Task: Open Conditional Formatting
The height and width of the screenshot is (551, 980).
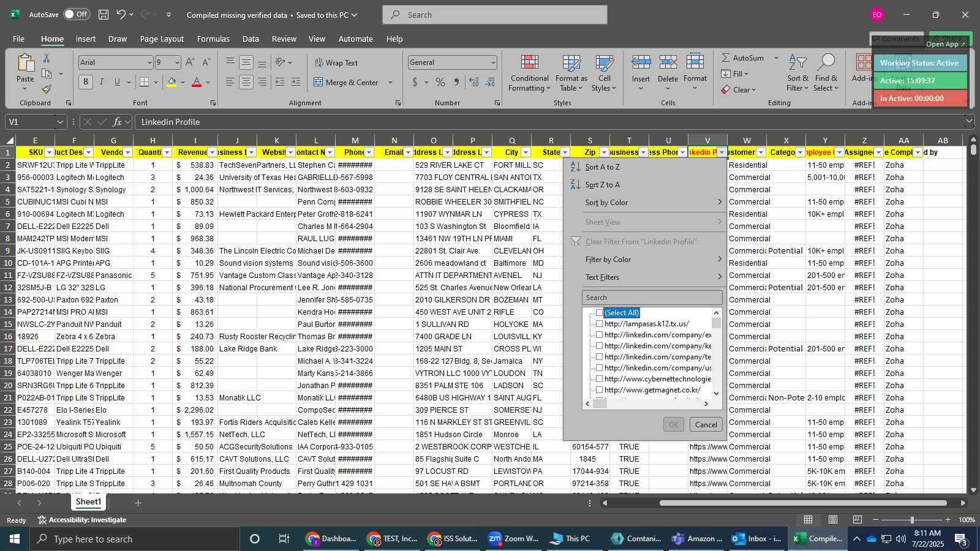Action: tap(530, 73)
